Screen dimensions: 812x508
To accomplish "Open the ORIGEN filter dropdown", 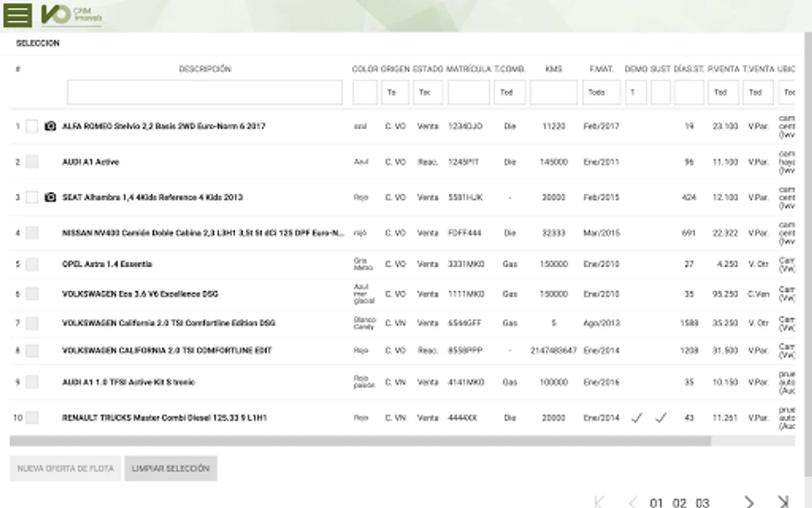I will (x=395, y=93).
